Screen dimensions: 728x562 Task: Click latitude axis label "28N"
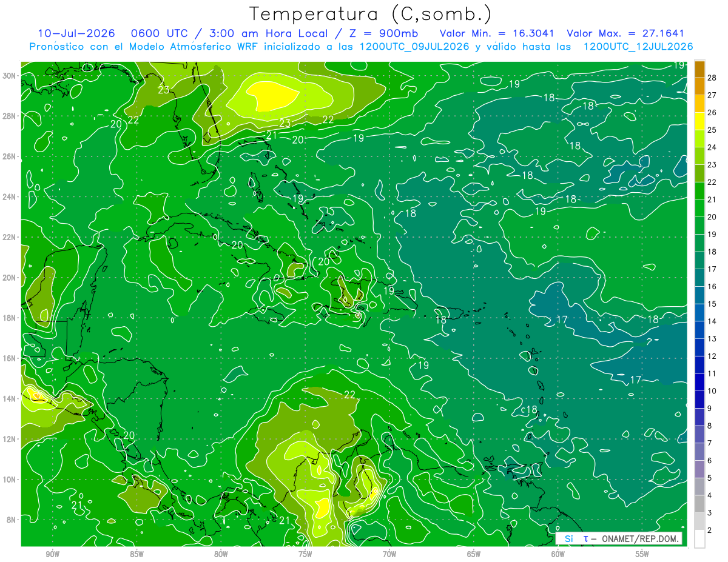pyautogui.click(x=10, y=116)
